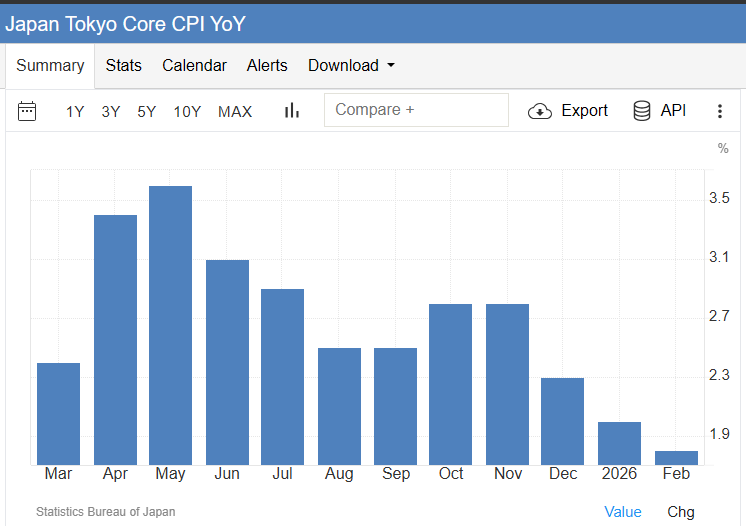Open the Alerts tab

click(x=267, y=66)
